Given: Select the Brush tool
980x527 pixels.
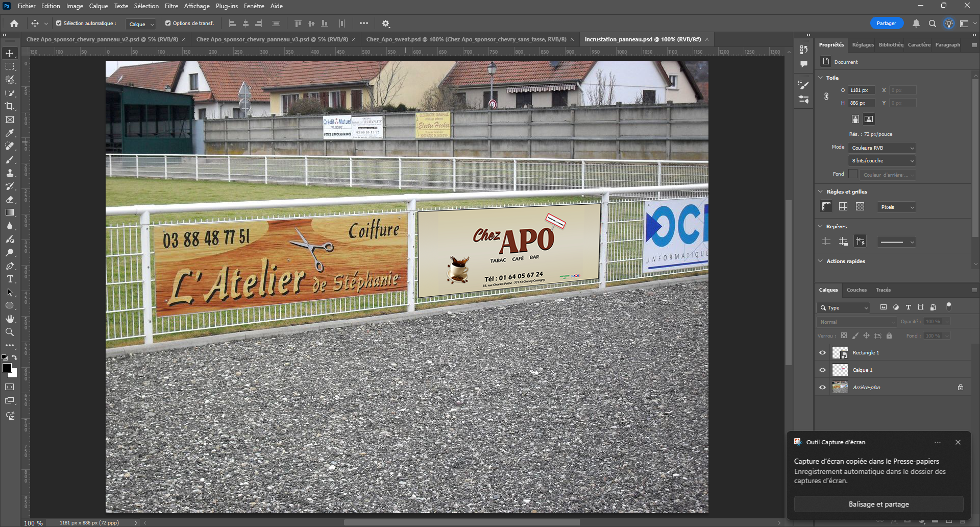Looking at the screenshot, I should pos(10,159).
